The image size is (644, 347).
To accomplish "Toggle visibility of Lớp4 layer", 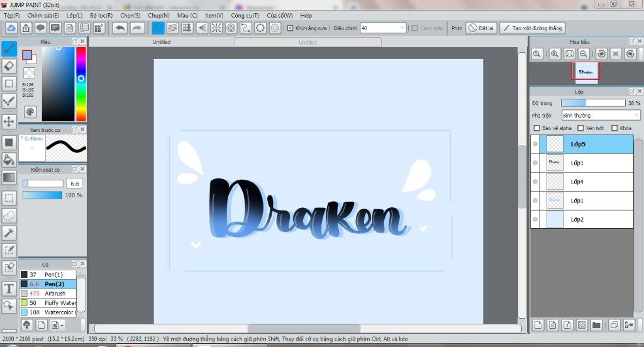I will coord(535,182).
